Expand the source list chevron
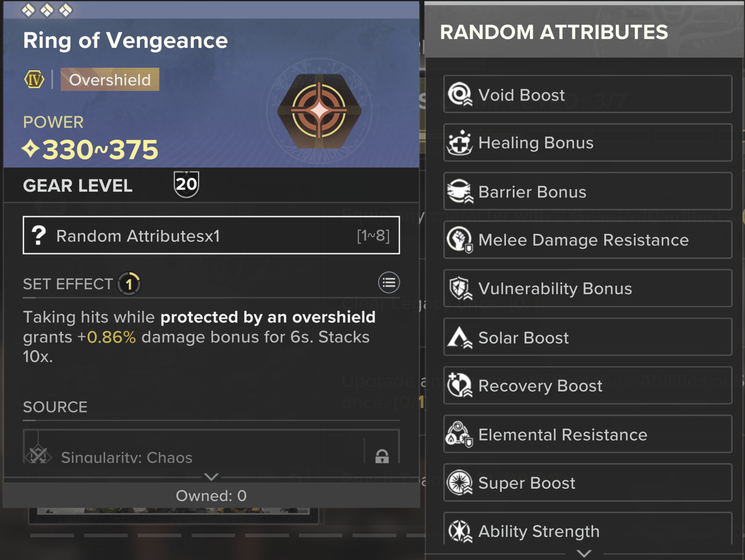This screenshot has width=745, height=560. [x=211, y=477]
